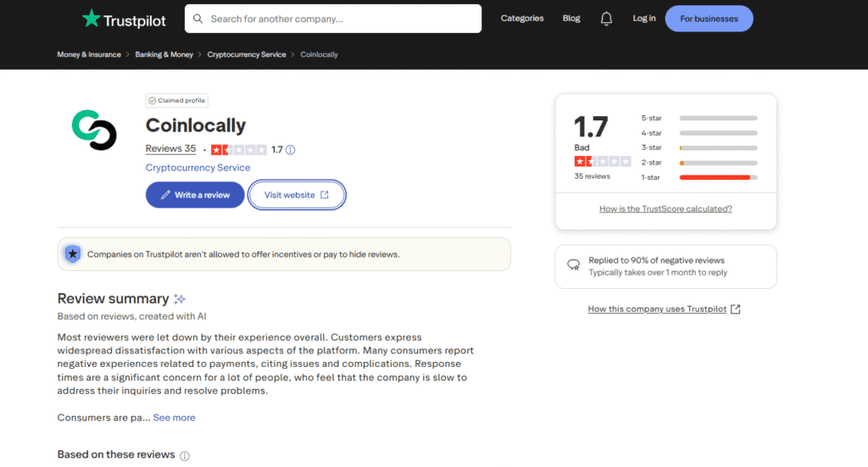
Task: Open the notifications bell
Action: (606, 19)
